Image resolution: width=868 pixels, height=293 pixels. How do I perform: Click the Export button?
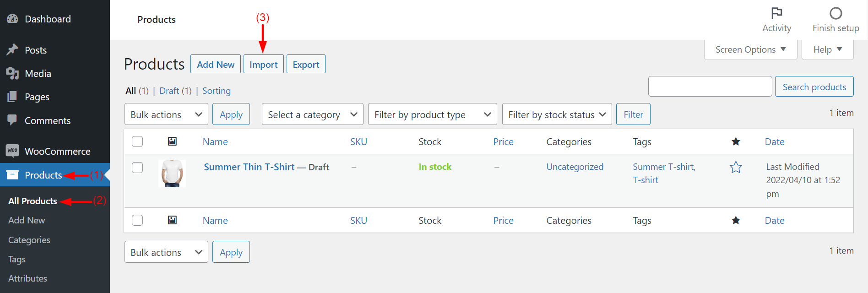(306, 64)
